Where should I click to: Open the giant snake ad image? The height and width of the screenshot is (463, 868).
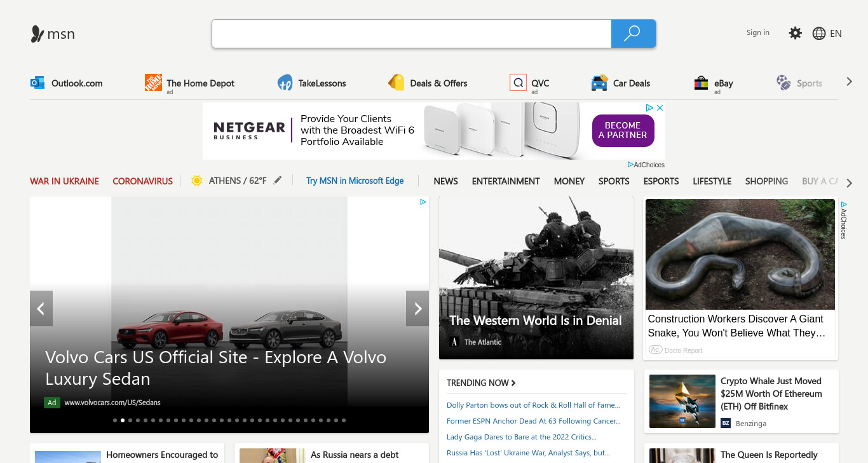740,254
